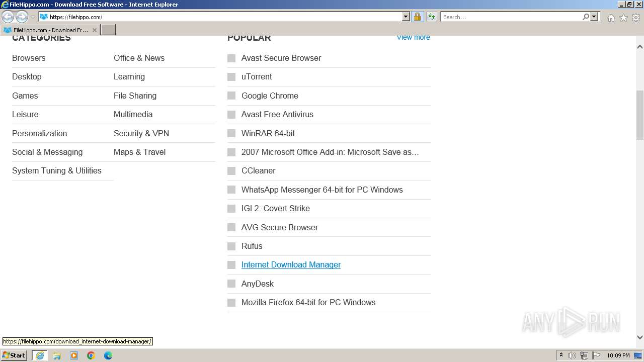
Task: Open the Multimedia category
Action: pos(133,114)
